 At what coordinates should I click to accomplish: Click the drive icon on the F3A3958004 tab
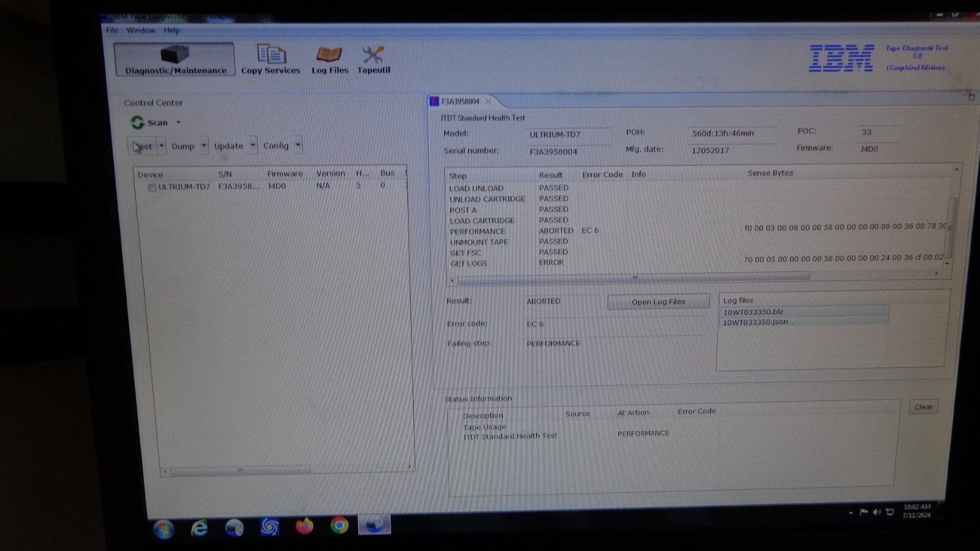click(x=434, y=102)
